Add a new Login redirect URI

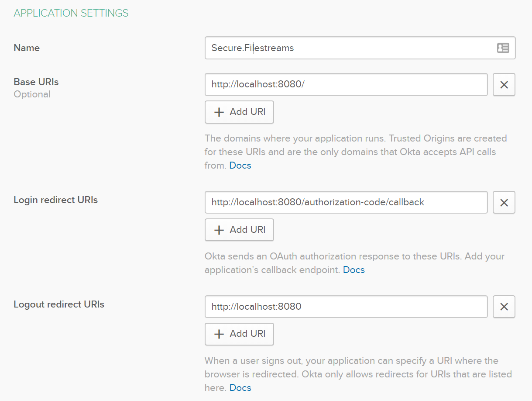click(x=239, y=230)
